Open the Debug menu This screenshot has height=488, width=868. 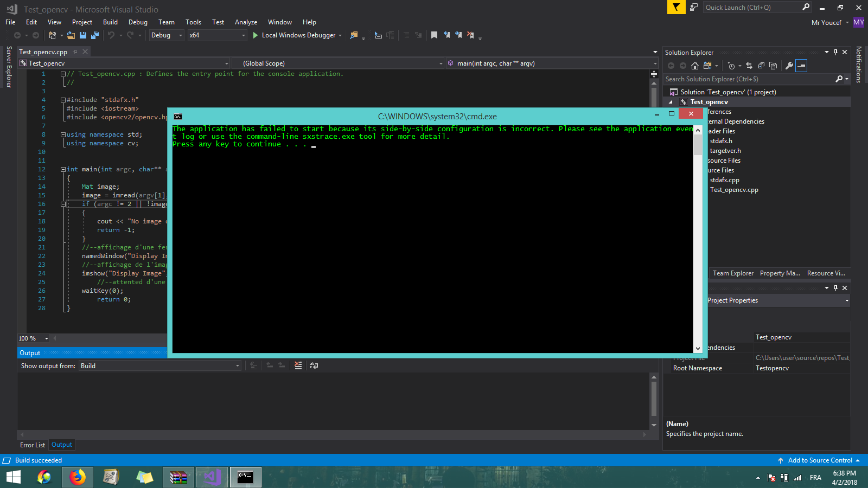(x=138, y=22)
